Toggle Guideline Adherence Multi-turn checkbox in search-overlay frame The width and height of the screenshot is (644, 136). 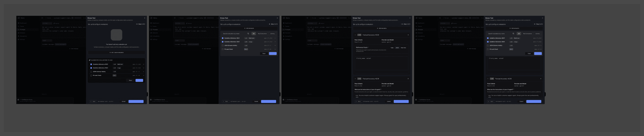tap(488, 38)
